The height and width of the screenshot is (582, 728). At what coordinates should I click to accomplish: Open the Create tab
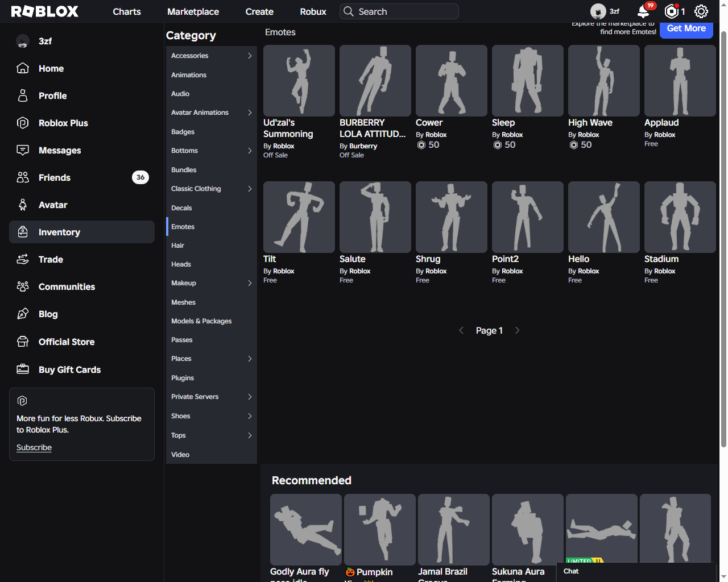[259, 11]
